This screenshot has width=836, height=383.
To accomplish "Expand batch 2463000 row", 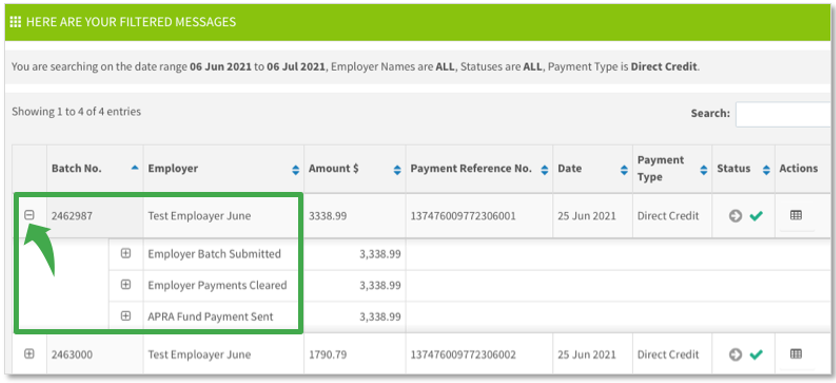I will tap(29, 353).
